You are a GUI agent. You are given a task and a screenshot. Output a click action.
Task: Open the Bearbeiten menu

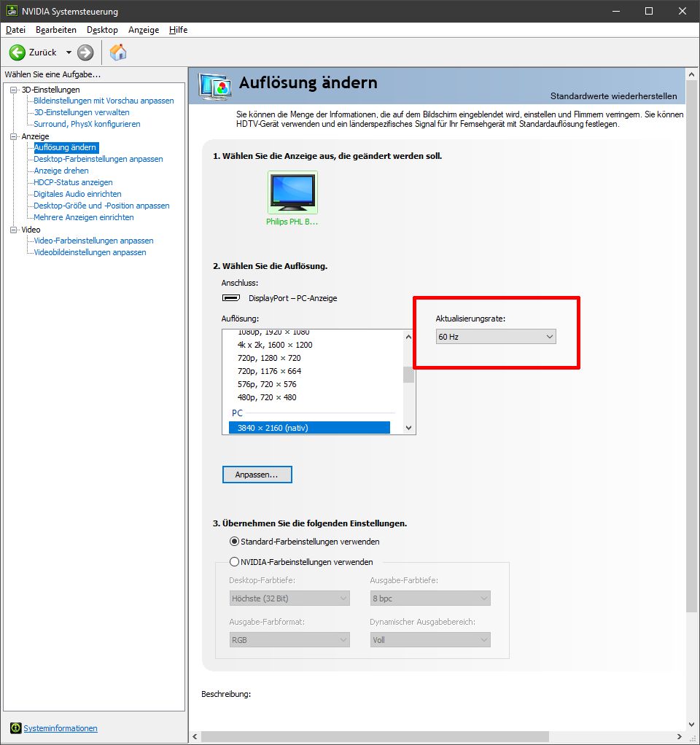[56, 29]
